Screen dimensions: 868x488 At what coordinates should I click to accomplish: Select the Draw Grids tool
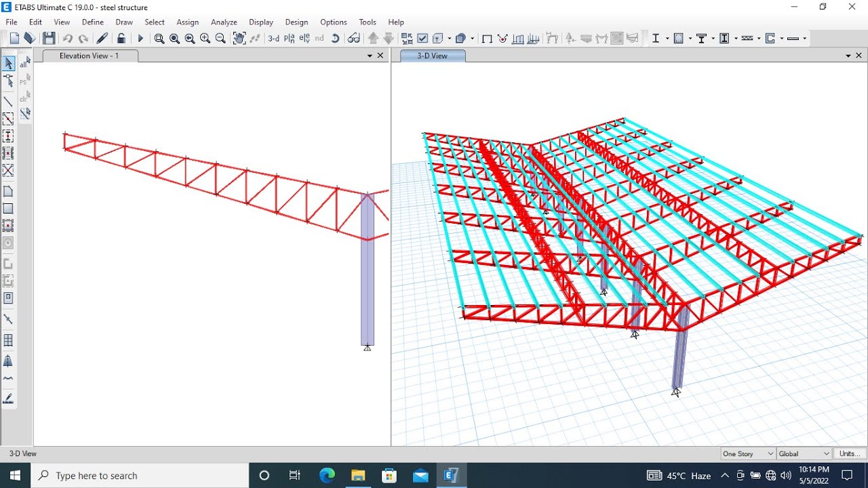point(8,340)
